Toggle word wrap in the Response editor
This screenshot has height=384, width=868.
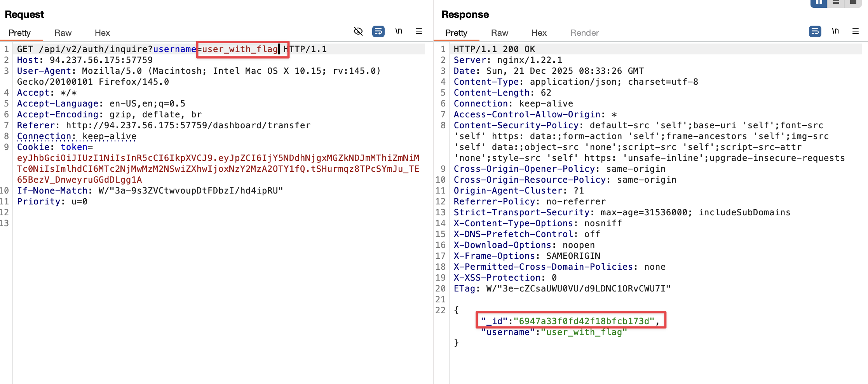(x=815, y=31)
